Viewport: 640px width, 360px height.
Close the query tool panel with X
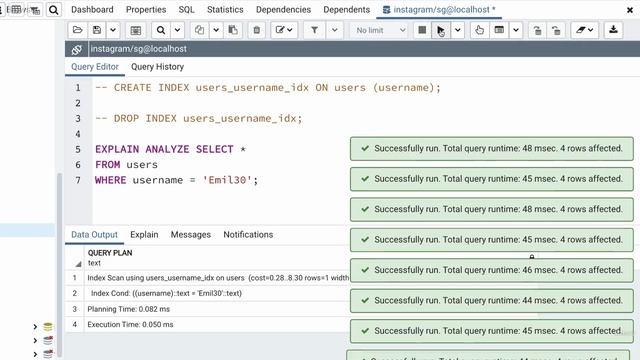point(630,10)
